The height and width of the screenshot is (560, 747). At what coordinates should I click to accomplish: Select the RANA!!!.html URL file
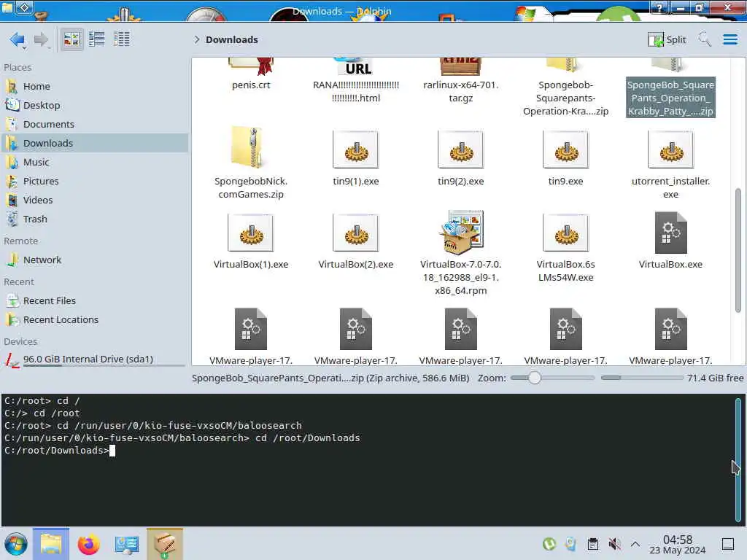(x=356, y=80)
